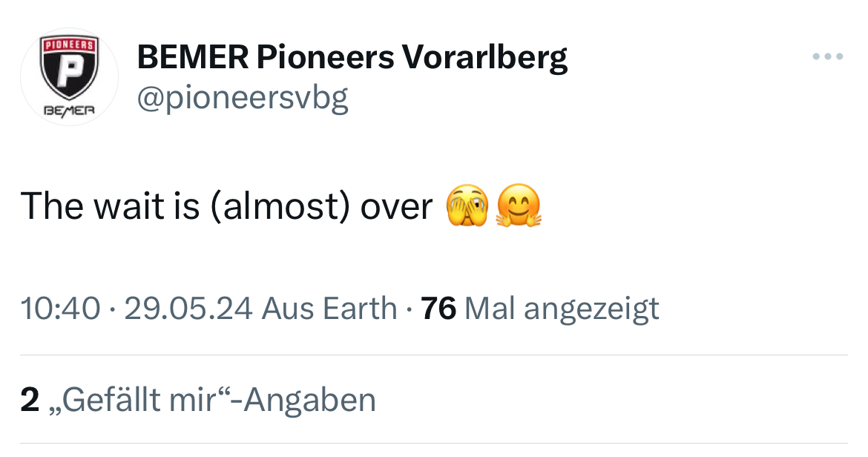
Task: Click the 10:40 timestamp
Action: click(60, 308)
